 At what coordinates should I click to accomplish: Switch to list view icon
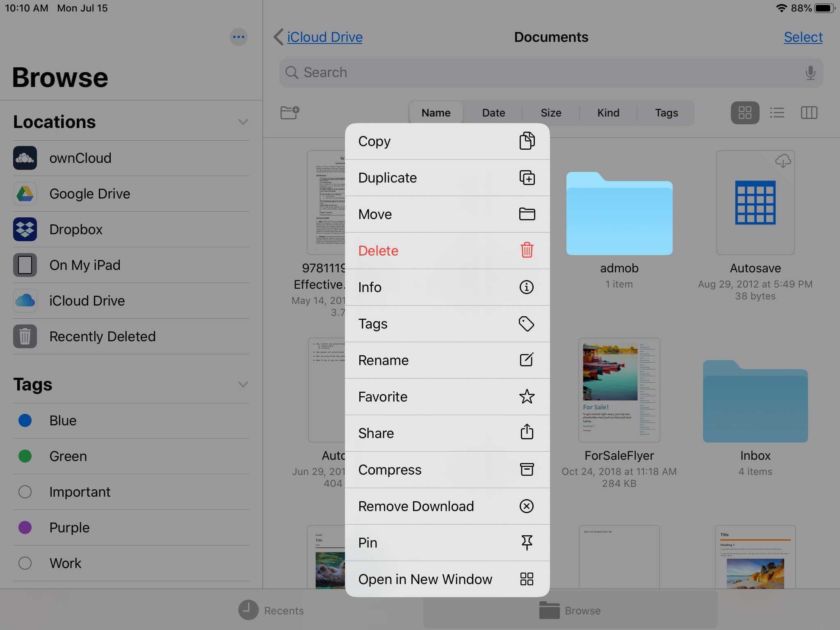[777, 112]
